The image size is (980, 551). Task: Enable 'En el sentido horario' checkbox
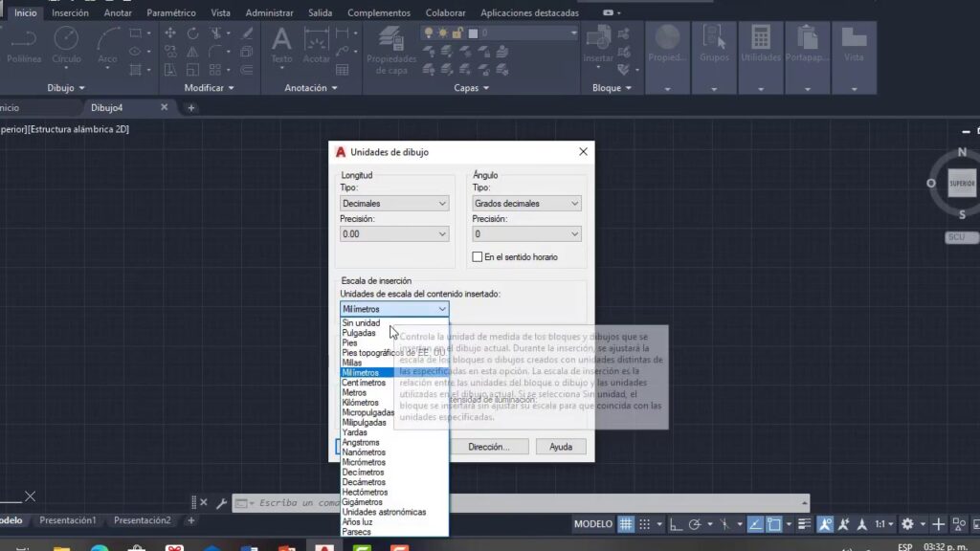click(x=479, y=257)
